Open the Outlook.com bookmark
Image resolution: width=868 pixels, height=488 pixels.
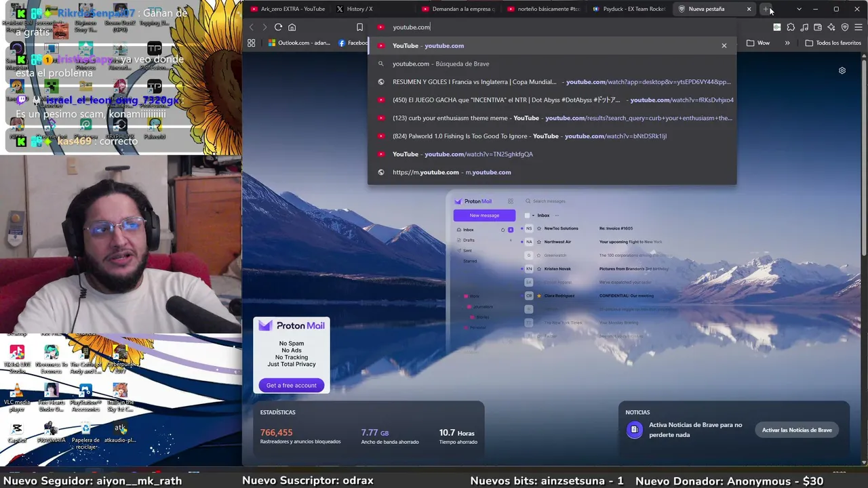coord(299,43)
